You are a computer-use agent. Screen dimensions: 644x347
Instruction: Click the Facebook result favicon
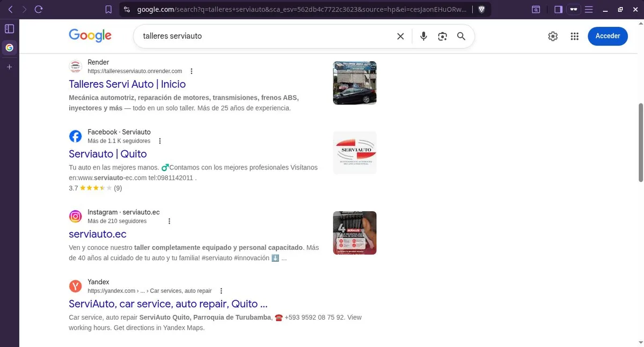click(76, 136)
